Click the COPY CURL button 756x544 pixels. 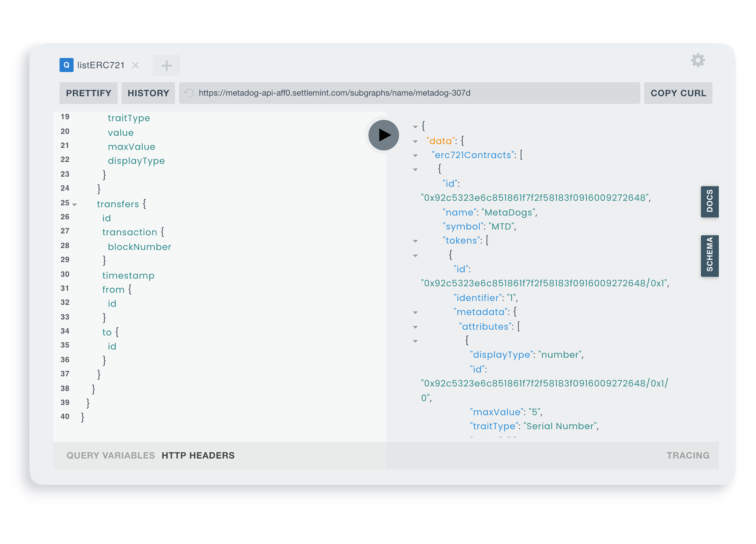coord(678,93)
